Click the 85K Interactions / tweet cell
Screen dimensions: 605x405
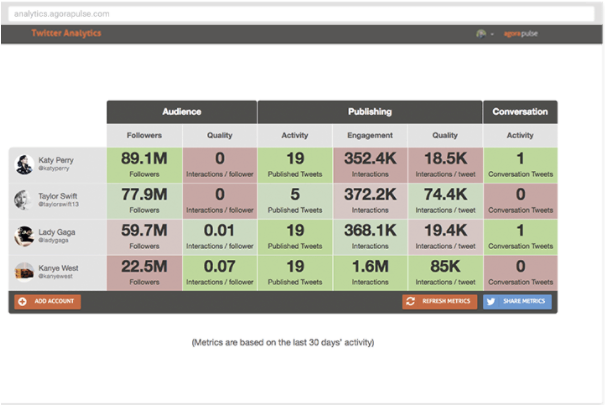445,273
